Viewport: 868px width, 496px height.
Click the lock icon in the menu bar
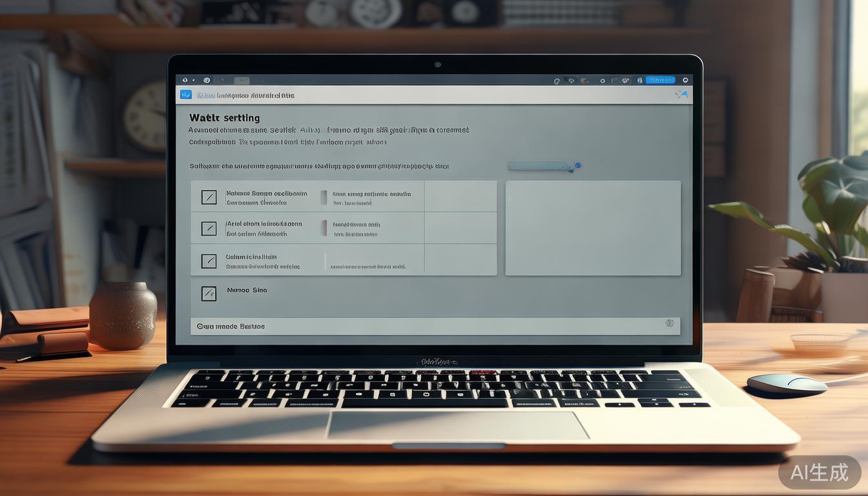point(640,81)
